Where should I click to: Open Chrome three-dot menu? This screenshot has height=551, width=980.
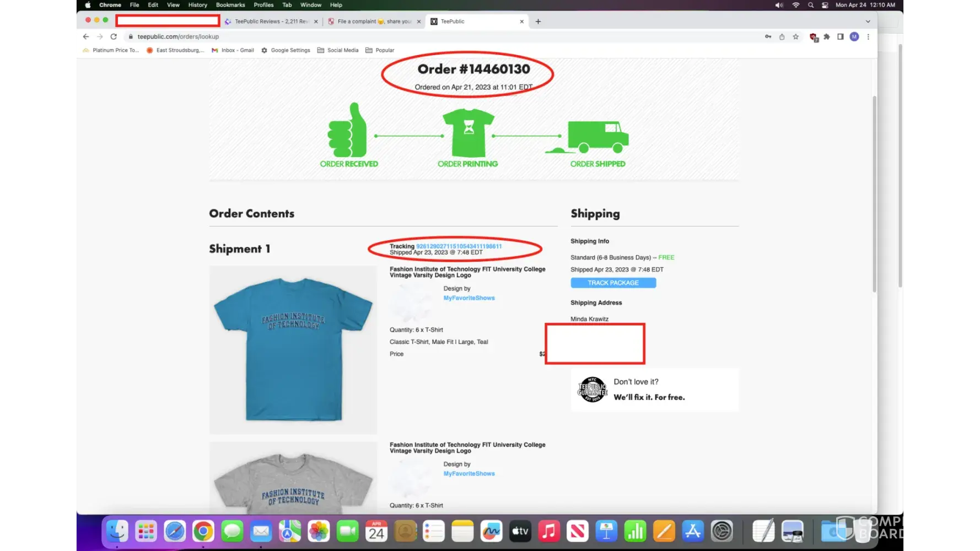(868, 37)
